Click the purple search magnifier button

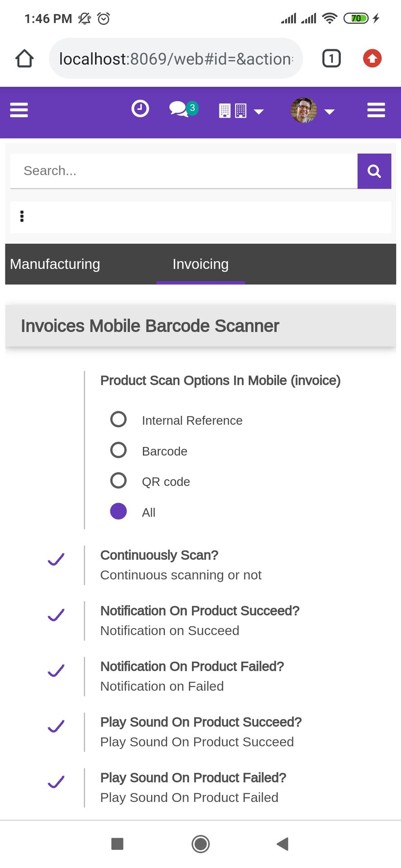(x=374, y=171)
